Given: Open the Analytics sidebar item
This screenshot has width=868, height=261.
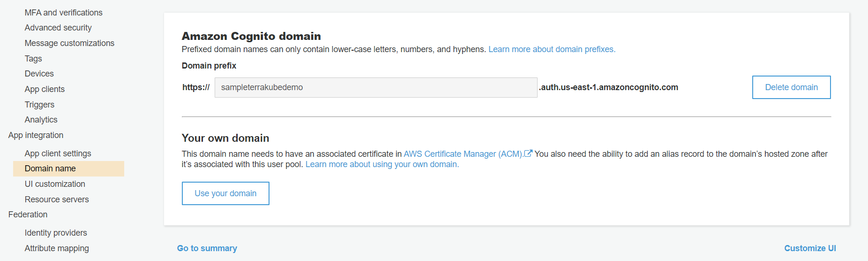Looking at the screenshot, I should (x=41, y=120).
